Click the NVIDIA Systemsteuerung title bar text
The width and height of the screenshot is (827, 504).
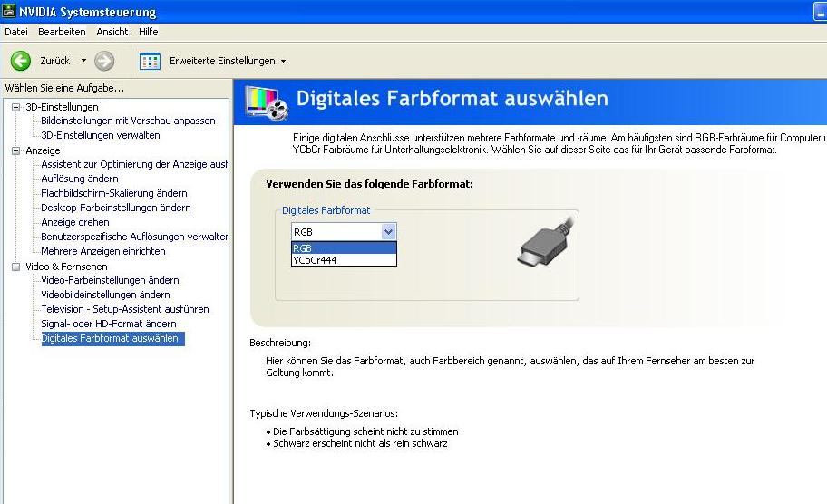pyautogui.click(x=88, y=12)
